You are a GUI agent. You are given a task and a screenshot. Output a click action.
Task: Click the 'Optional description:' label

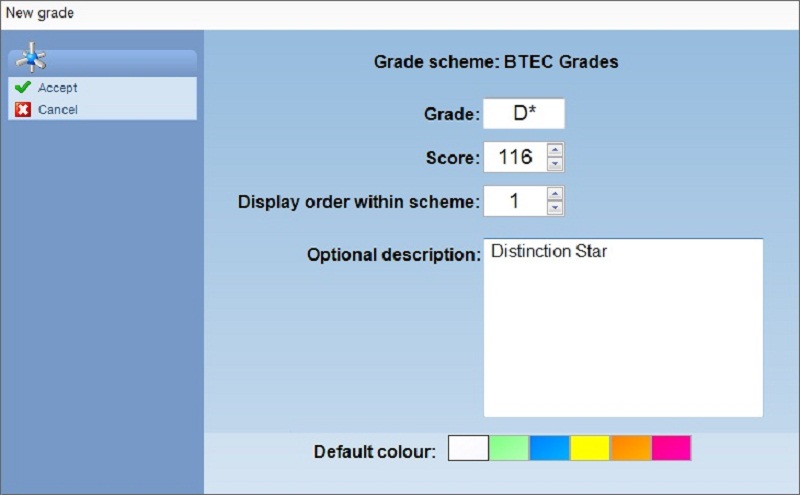point(393,255)
